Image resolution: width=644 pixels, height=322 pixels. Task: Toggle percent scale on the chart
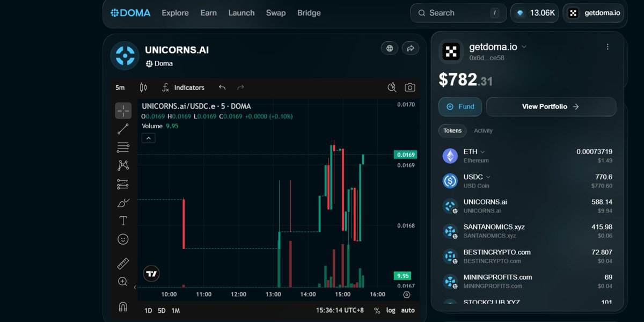pyautogui.click(x=377, y=310)
